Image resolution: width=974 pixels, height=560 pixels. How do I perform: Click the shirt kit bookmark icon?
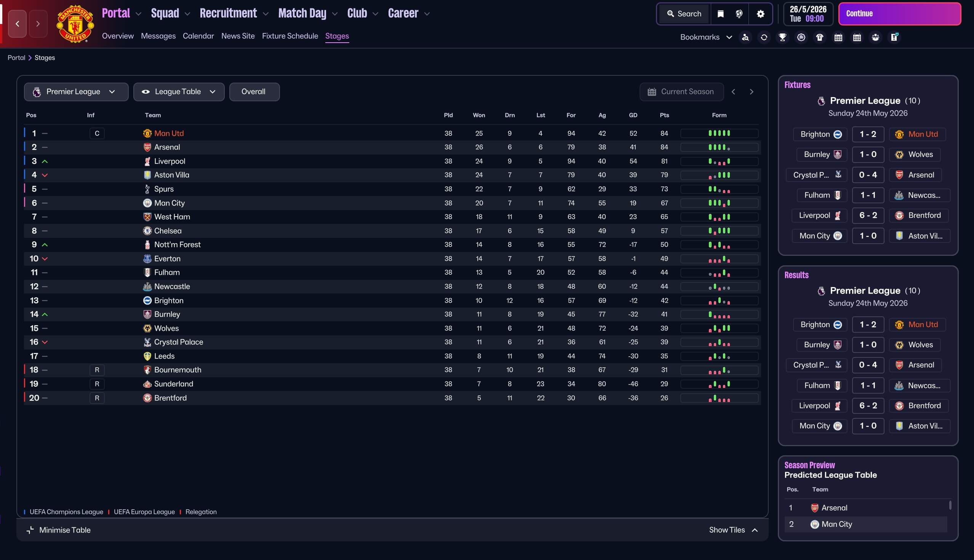pyautogui.click(x=820, y=37)
